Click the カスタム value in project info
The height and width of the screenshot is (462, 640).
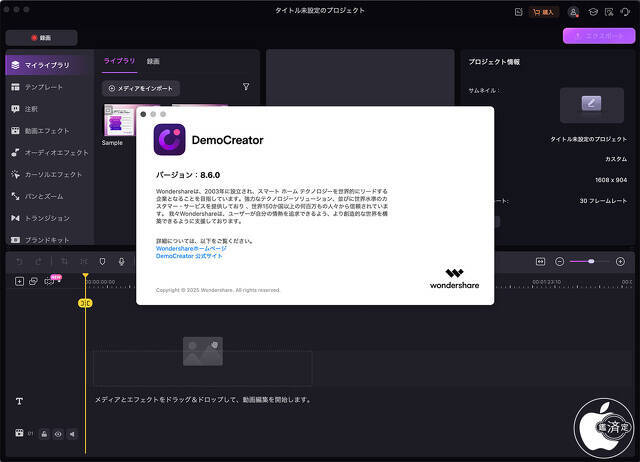click(x=616, y=159)
